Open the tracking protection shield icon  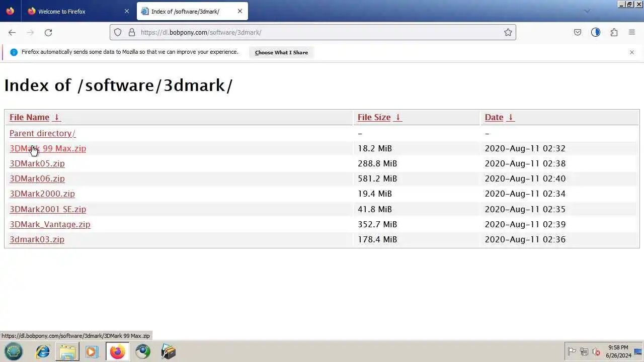(118, 32)
